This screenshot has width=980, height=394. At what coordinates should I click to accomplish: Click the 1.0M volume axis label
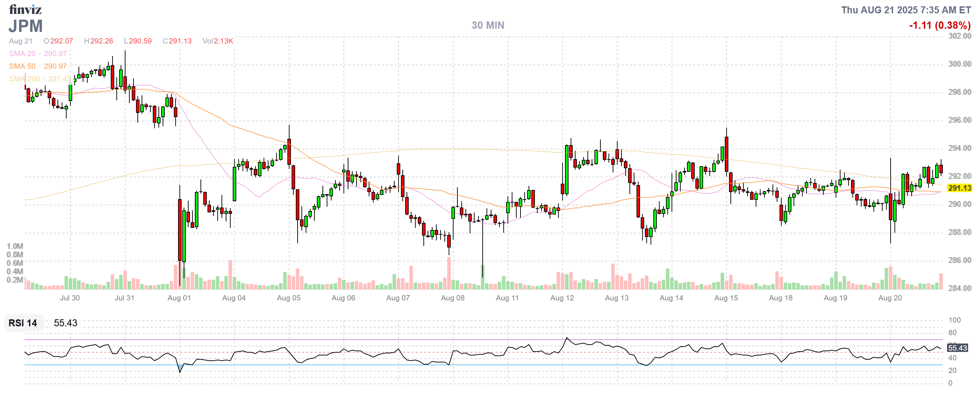[15, 246]
